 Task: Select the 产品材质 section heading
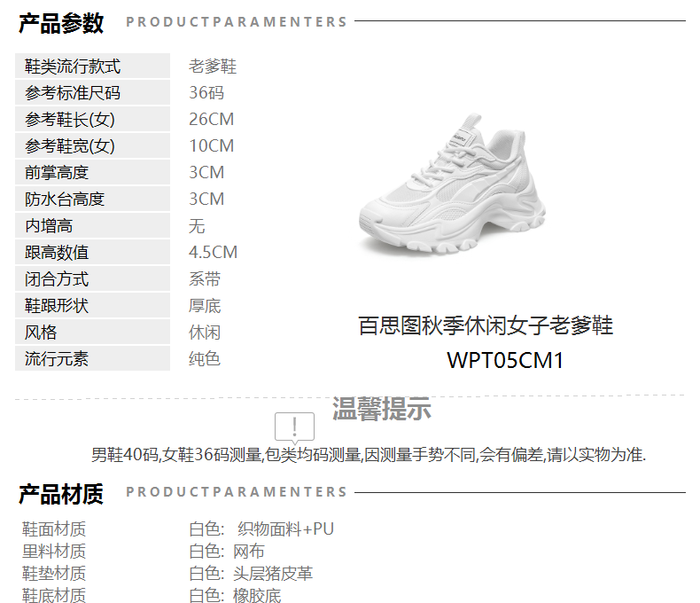click(x=61, y=494)
